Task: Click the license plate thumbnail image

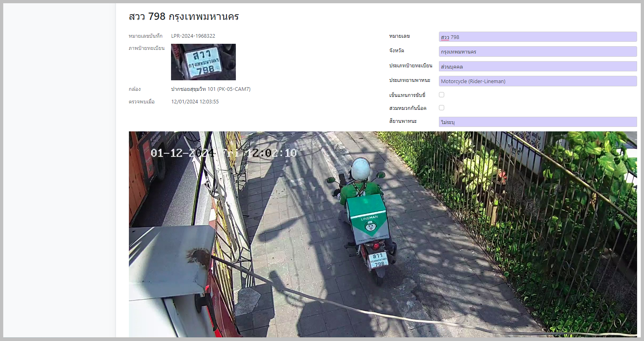Action: tap(203, 62)
